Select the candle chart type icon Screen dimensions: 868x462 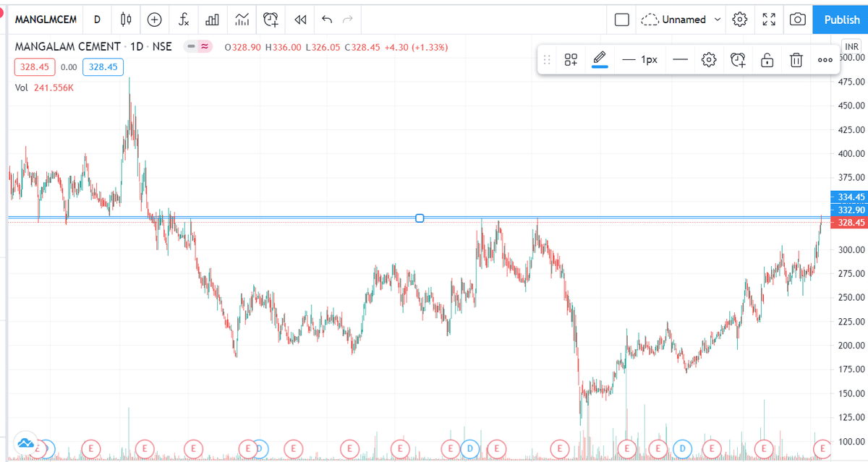tap(125, 20)
